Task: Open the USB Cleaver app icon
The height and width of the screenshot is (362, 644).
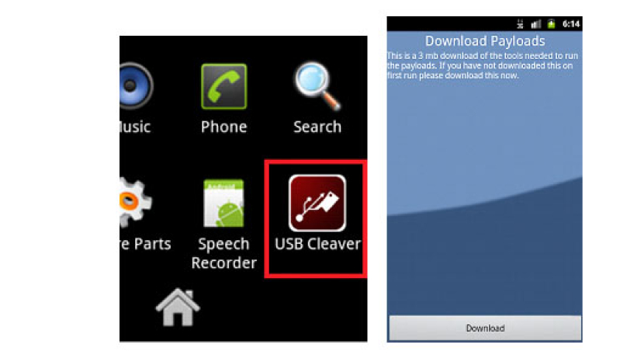Action: coord(317,204)
